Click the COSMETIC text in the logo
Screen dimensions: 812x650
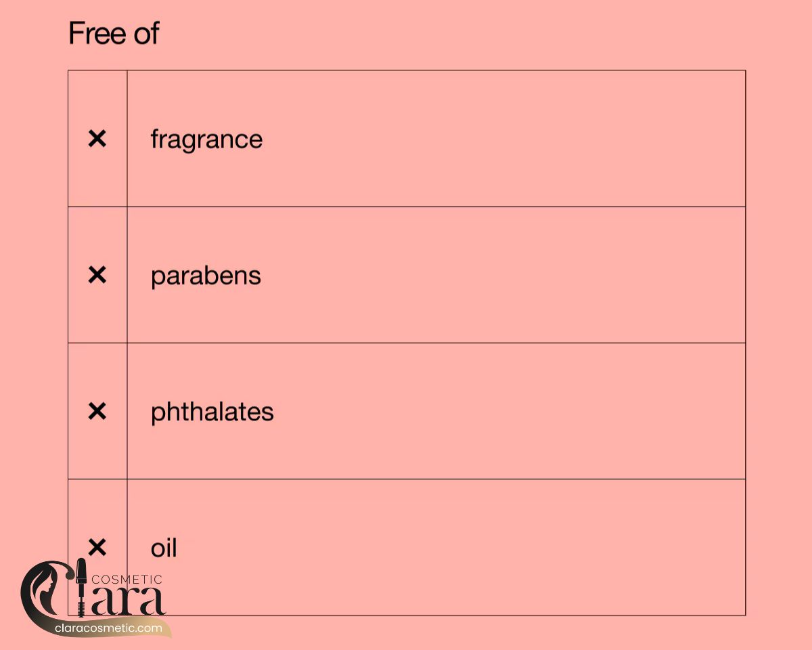tap(127, 580)
